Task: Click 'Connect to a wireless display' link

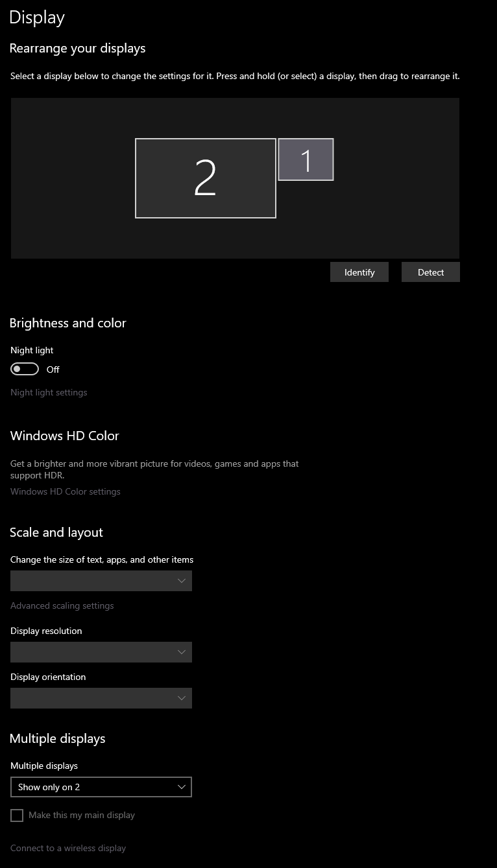Action: click(x=68, y=848)
